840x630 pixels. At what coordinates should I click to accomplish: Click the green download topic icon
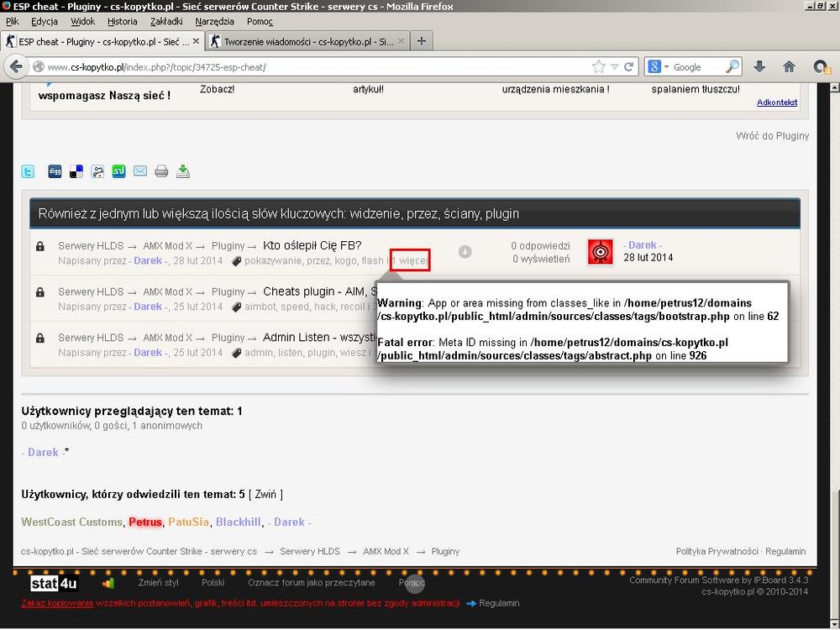tap(183, 171)
